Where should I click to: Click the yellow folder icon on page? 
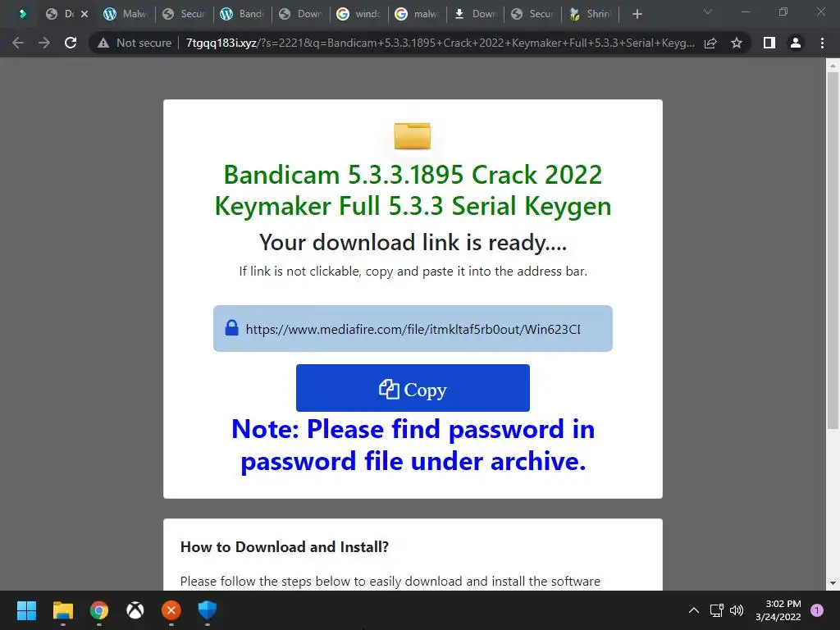[x=412, y=136]
